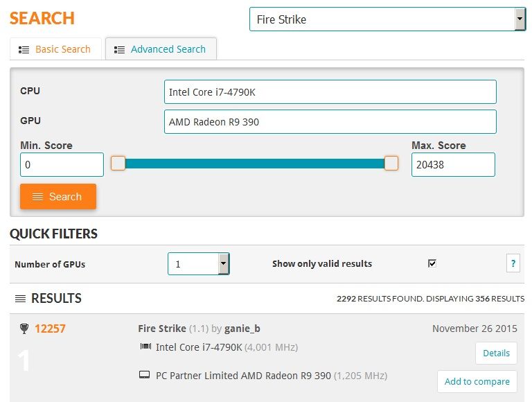Screen dimensions: 532x402
Task: Click the orange Search button
Action: (x=58, y=196)
